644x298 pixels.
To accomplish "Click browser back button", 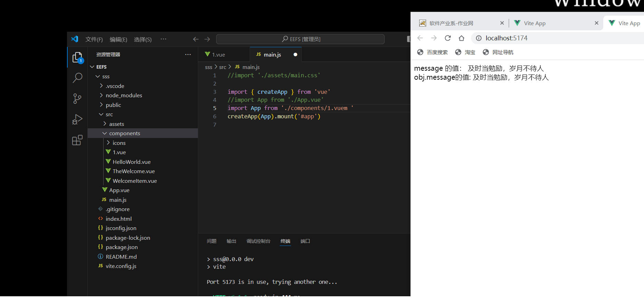I will pos(420,38).
